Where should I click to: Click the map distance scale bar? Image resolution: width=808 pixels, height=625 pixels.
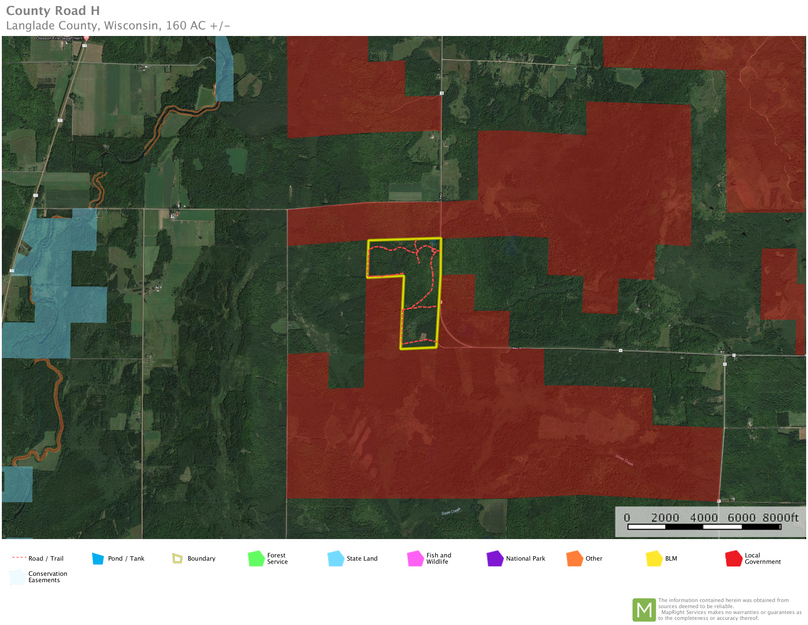click(x=711, y=524)
